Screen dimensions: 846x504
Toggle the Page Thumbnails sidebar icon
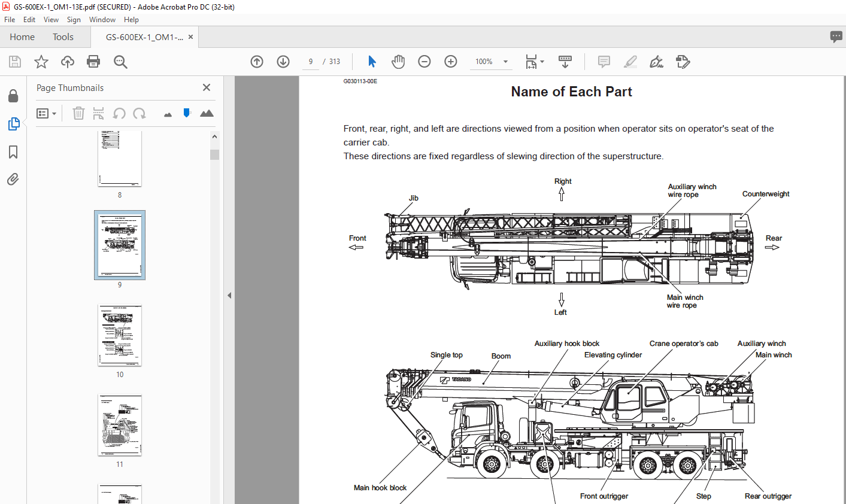point(13,124)
